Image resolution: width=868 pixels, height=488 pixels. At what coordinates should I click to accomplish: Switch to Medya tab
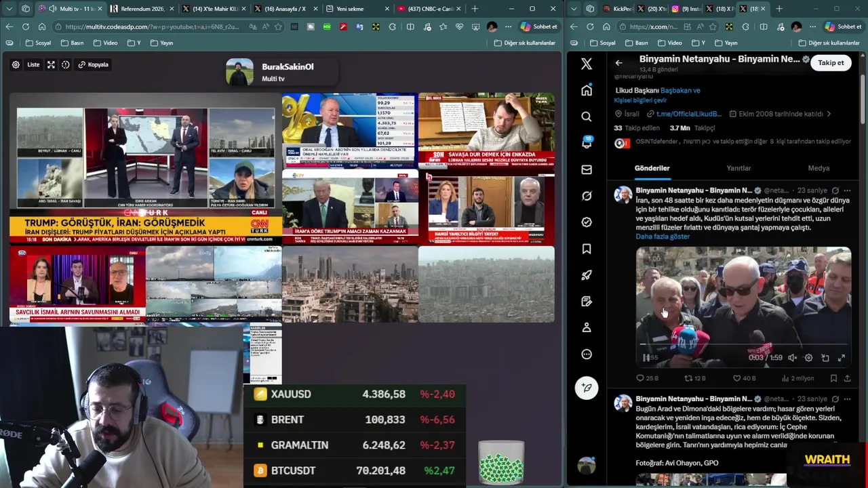pyautogui.click(x=818, y=168)
